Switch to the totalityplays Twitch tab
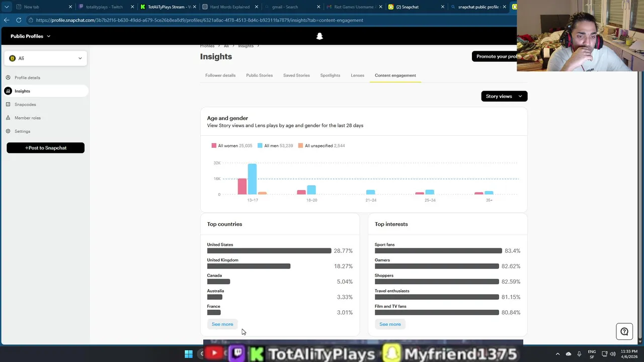This screenshot has height=362, width=644. [x=106, y=7]
